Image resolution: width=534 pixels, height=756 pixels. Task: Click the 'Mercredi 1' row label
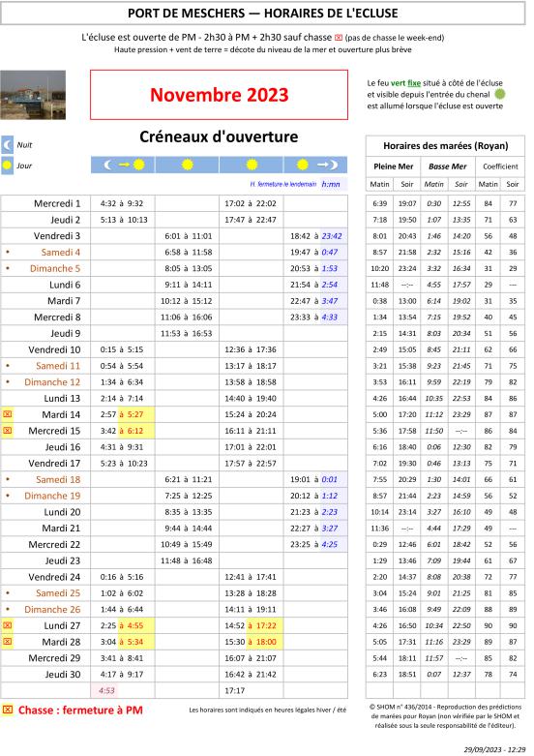pyautogui.click(x=57, y=203)
